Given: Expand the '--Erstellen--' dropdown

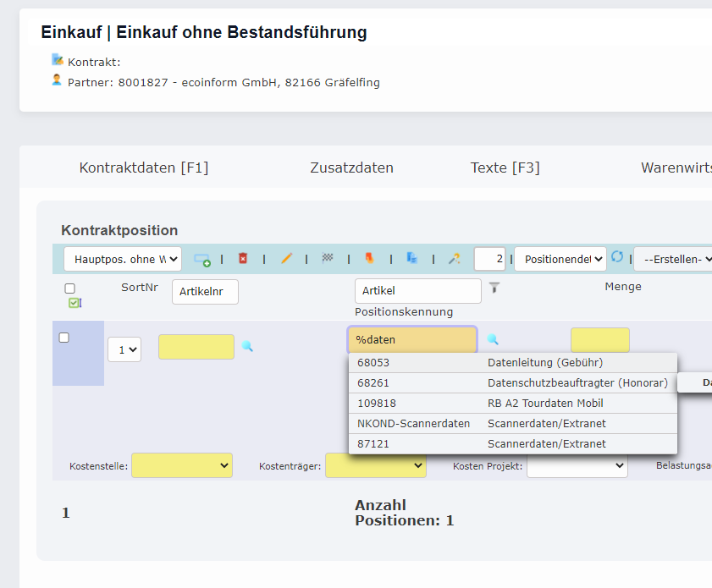Looking at the screenshot, I should click(x=676, y=258).
